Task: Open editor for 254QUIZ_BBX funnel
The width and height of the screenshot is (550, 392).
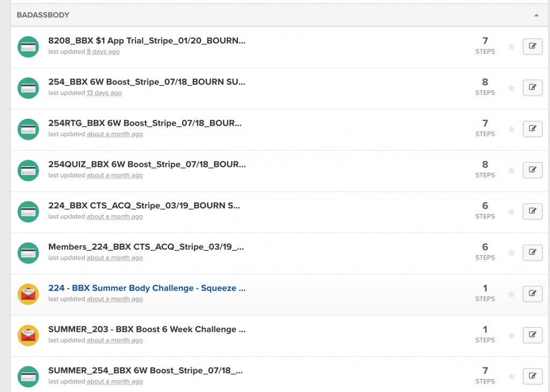Action: tap(532, 170)
